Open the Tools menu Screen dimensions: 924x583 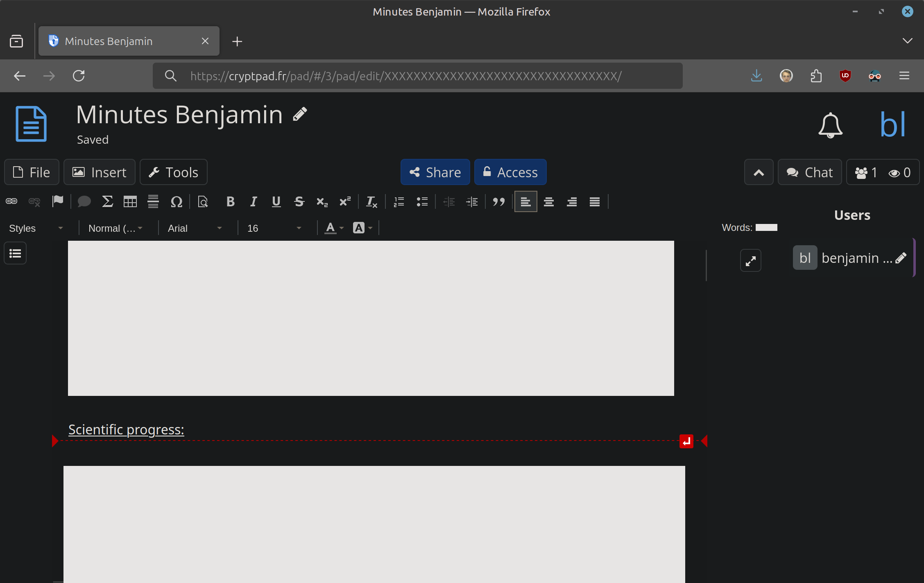pos(174,172)
